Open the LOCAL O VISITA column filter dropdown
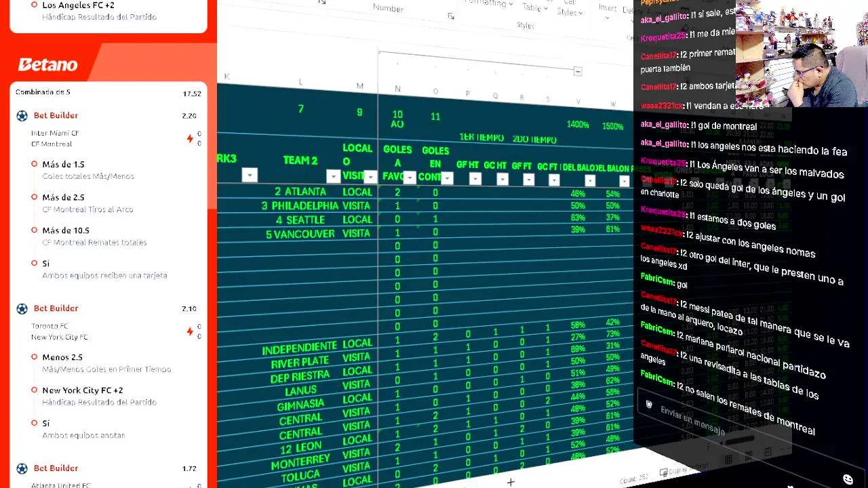Viewport: 868px width, 488px height. 371,178
